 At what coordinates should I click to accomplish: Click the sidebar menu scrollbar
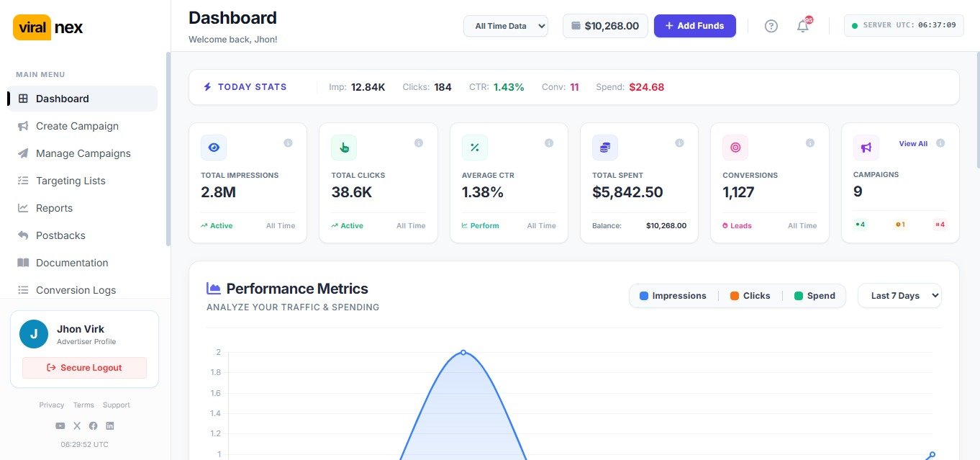(168, 149)
